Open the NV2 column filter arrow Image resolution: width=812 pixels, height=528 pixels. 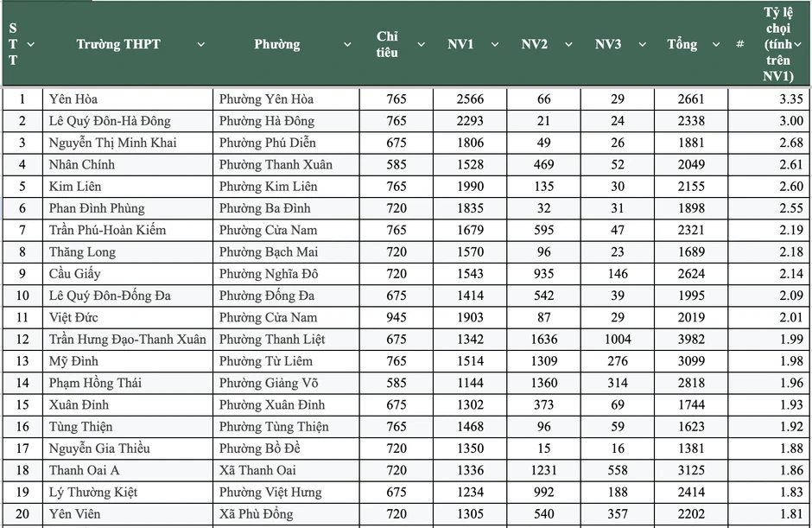(568, 45)
